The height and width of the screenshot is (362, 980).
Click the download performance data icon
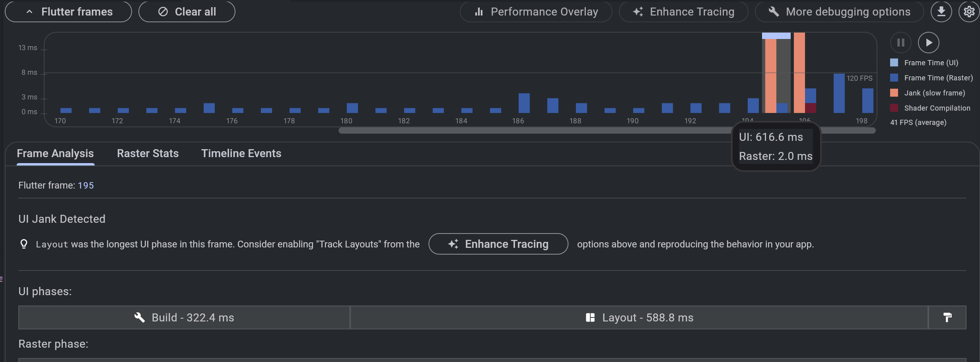coord(941,12)
